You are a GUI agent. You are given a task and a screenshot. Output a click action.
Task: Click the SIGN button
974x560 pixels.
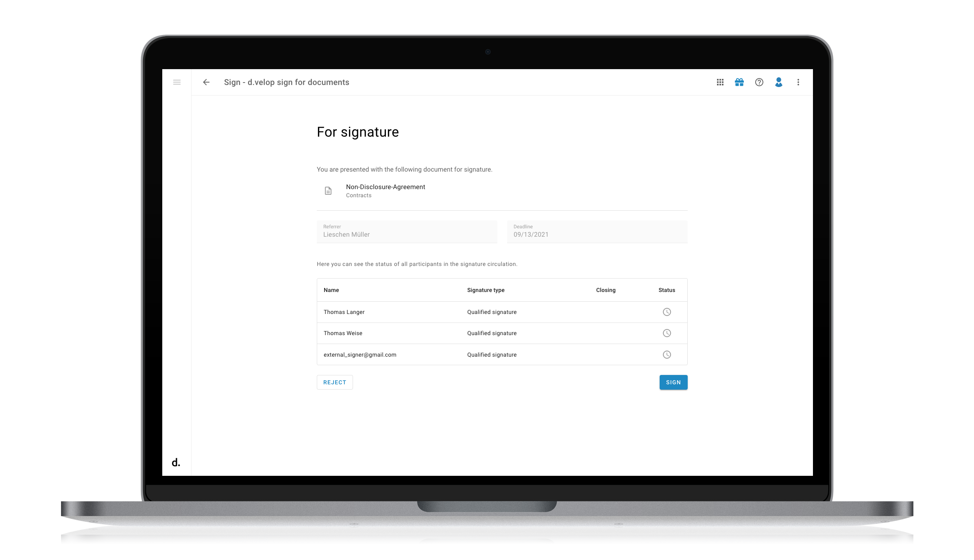tap(672, 382)
